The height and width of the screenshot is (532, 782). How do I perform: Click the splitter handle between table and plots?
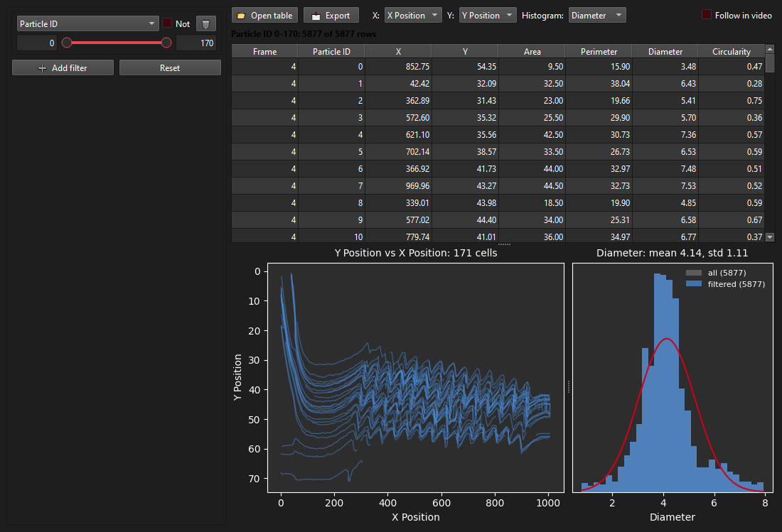pos(504,244)
